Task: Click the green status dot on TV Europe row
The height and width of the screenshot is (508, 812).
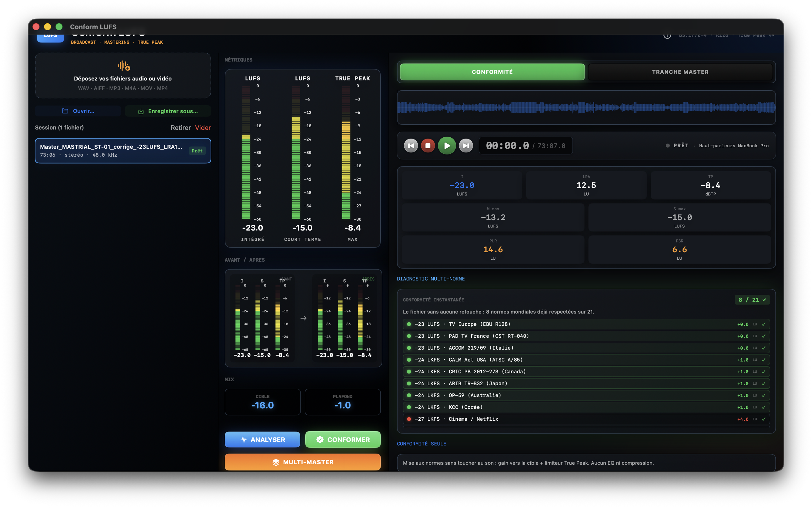Action: pos(409,324)
